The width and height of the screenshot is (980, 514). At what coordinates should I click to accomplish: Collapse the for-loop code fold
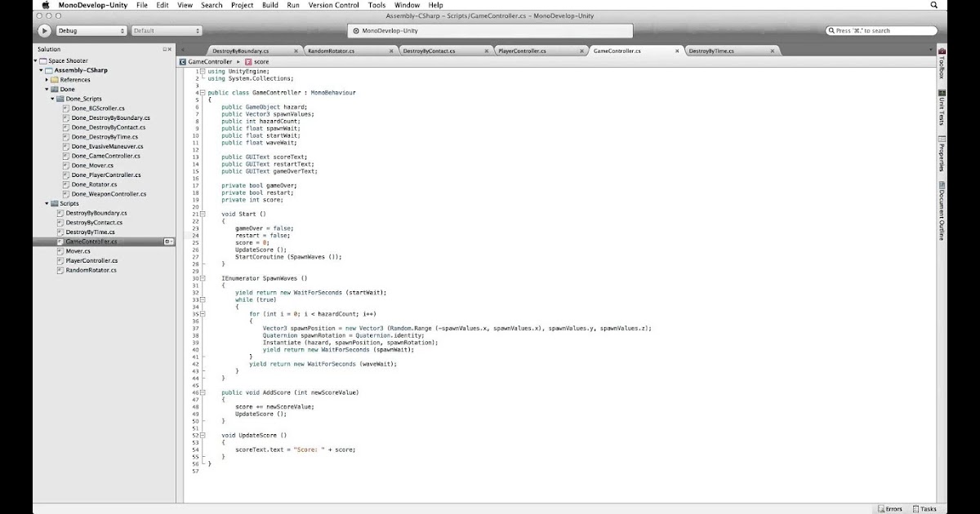click(x=203, y=313)
